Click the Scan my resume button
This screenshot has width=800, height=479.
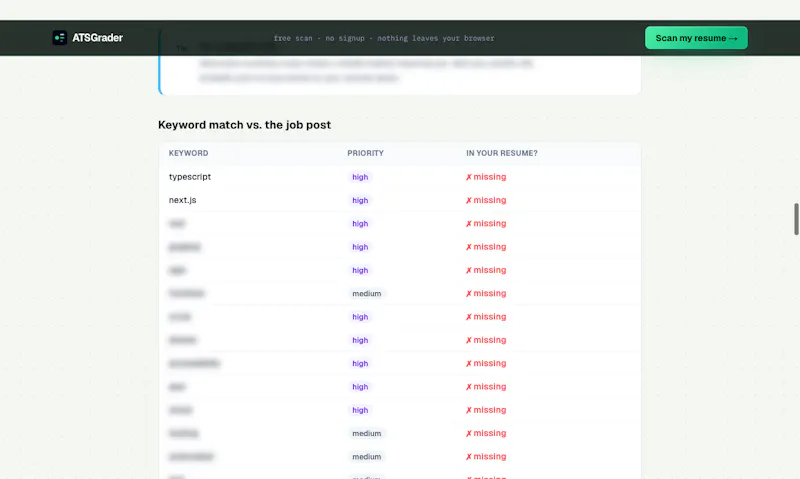pos(696,38)
